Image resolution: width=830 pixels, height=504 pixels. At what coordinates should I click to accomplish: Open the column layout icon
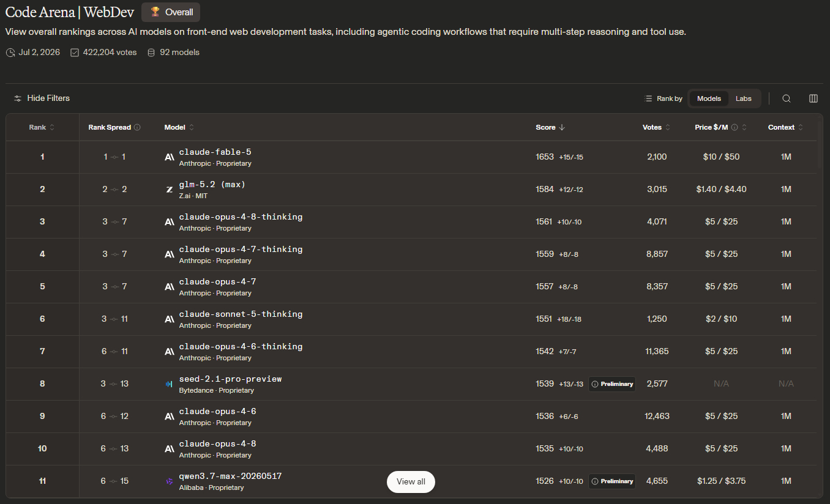tap(813, 98)
